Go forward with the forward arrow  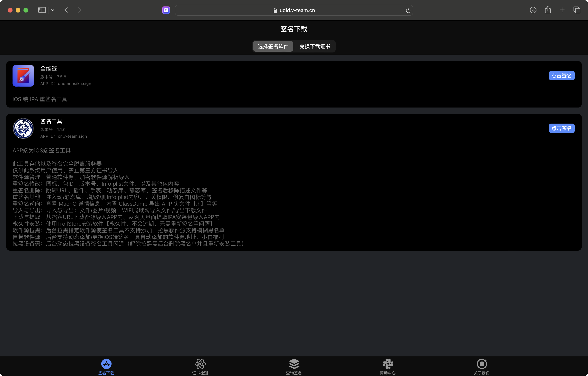coord(80,10)
